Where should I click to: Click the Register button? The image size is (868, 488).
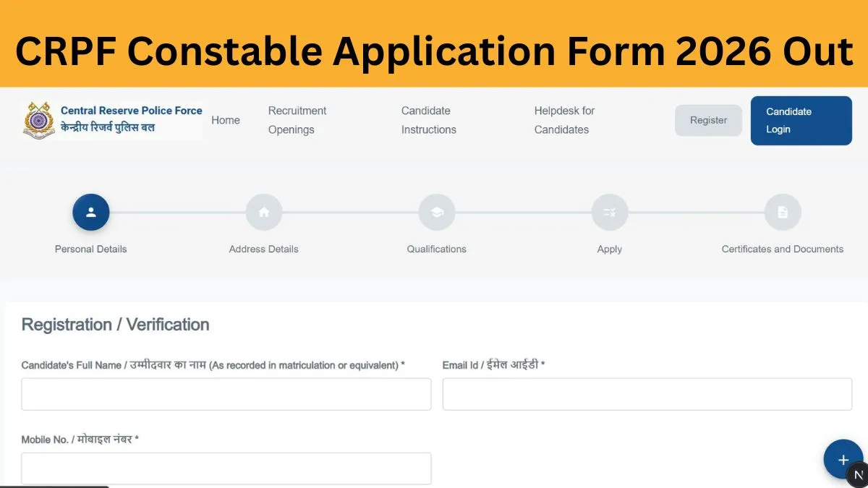[708, 120]
